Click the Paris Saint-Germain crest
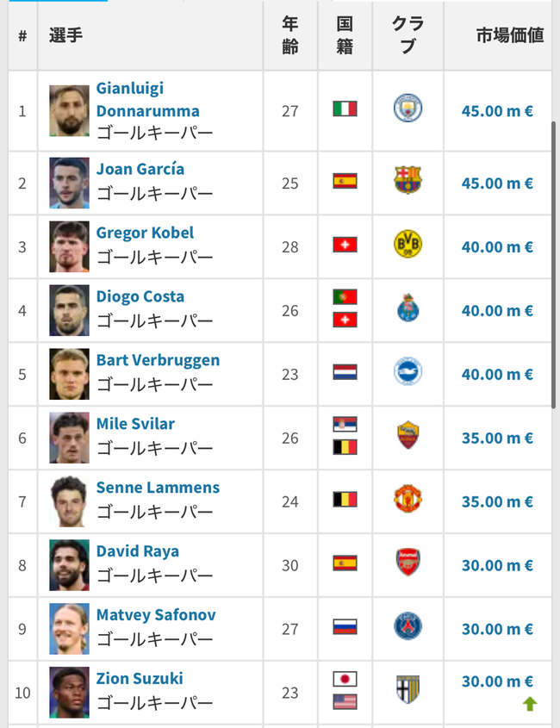The image size is (560, 728). [x=408, y=625]
